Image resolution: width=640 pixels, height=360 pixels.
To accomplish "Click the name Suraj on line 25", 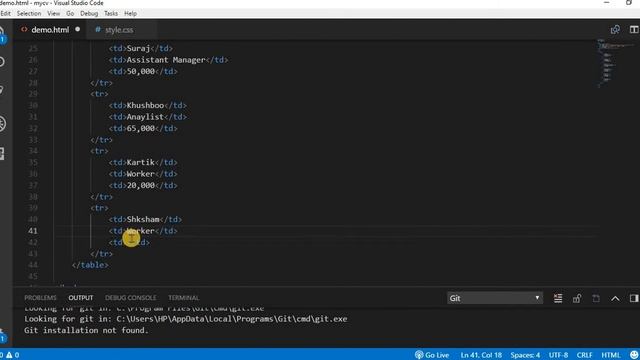I will pyautogui.click(x=138, y=49).
